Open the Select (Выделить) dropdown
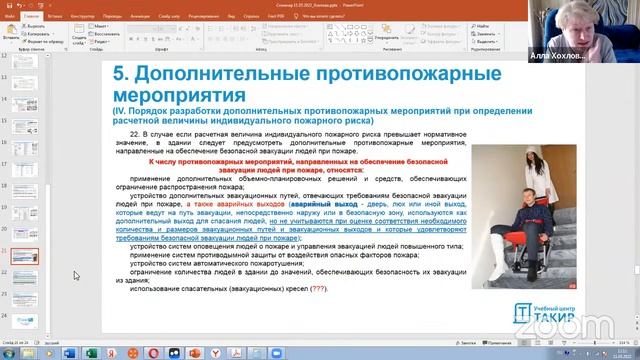Image resolution: width=640 pixels, height=360 pixels. [484, 42]
